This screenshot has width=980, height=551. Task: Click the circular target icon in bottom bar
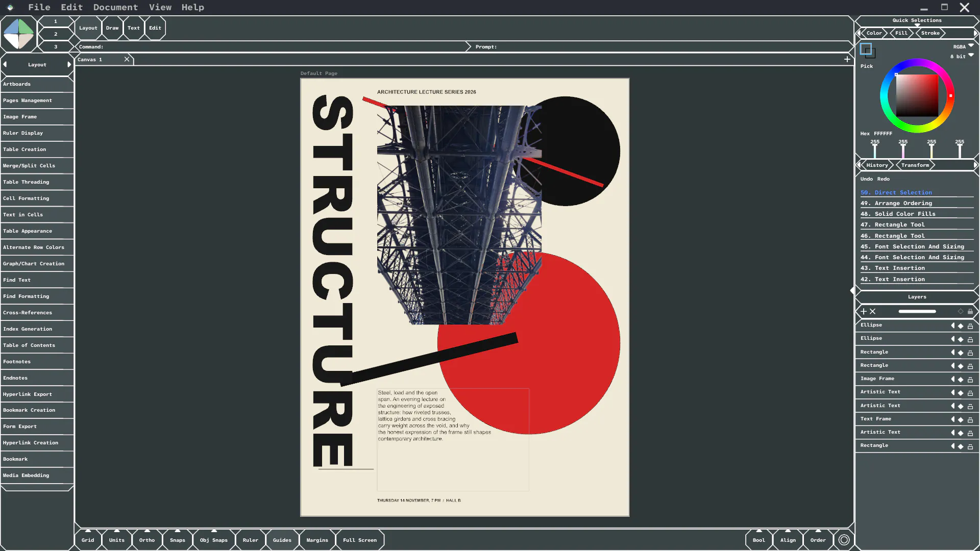pos(844,540)
